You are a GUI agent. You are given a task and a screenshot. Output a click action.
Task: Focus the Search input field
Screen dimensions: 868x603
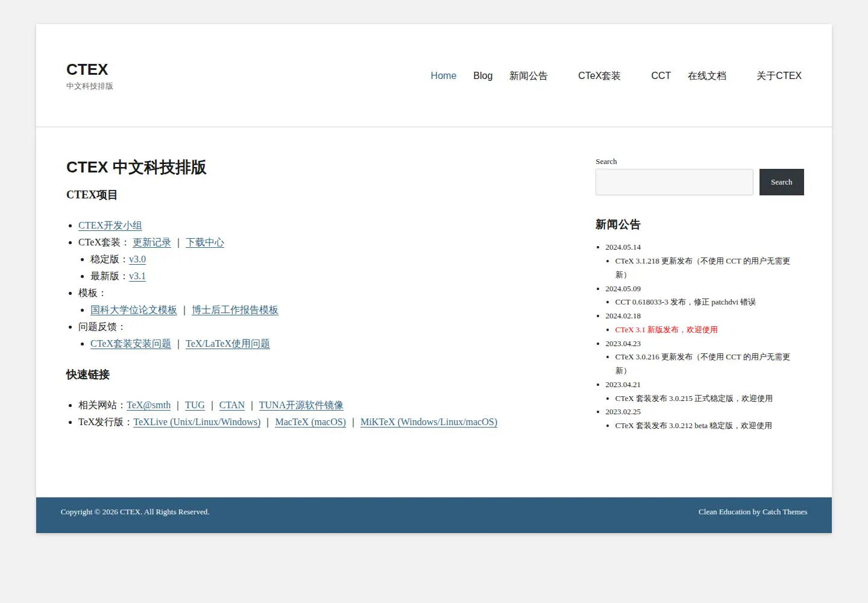(x=674, y=182)
